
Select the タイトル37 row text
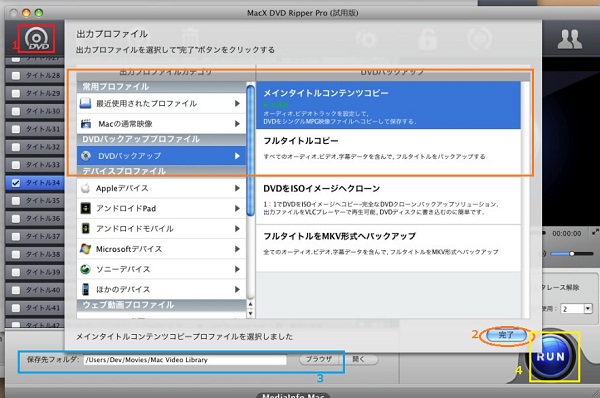click(x=43, y=236)
